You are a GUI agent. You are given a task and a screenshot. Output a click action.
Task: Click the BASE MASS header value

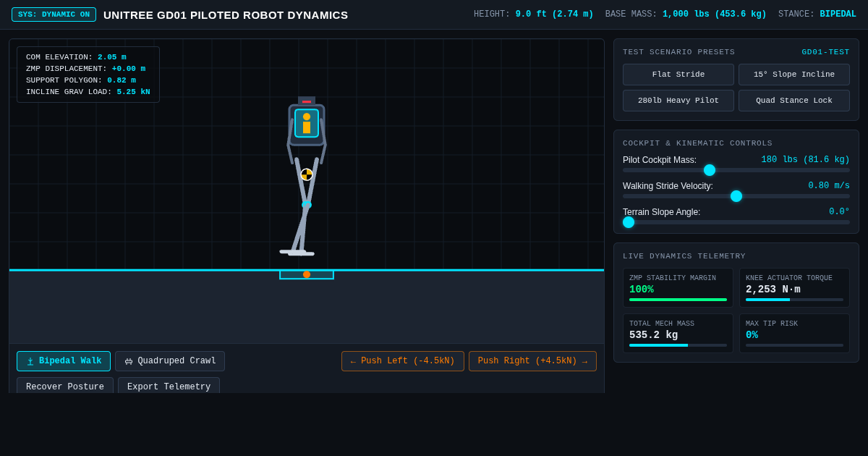pyautogui.click(x=713, y=14)
